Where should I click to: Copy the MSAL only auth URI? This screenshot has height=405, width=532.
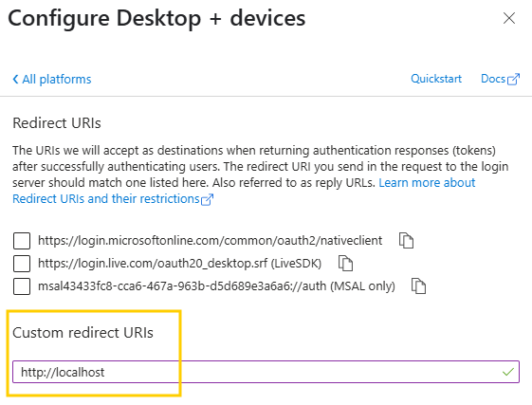(418, 286)
